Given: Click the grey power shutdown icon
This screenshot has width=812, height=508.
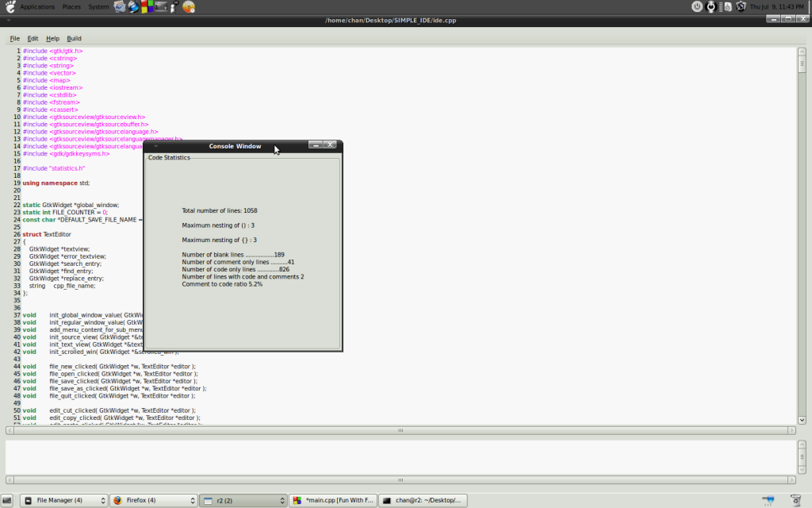Looking at the screenshot, I should tap(697, 6).
